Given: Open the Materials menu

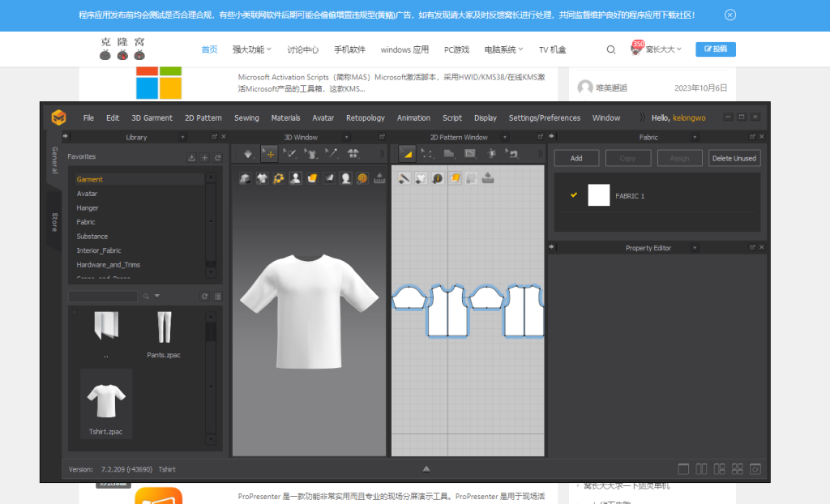Looking at the screenshot, I should 285,117.
